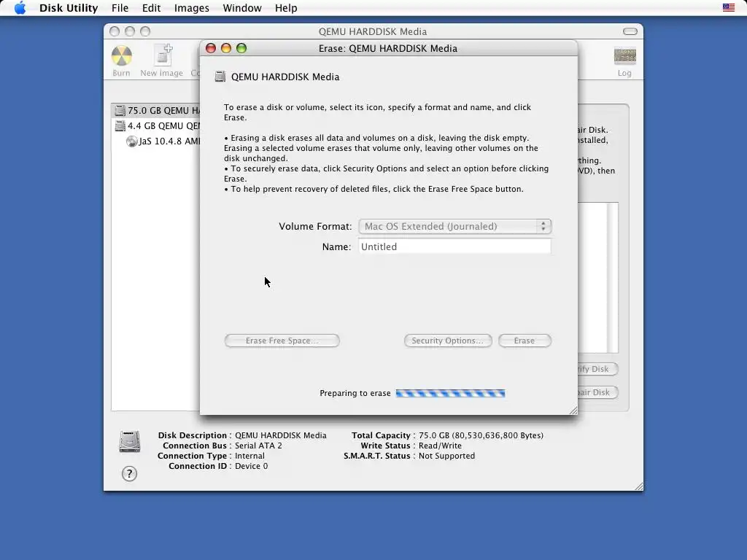The image size is (747, 560).
Task: Open the Apple menu
Action: coord(20,7)
